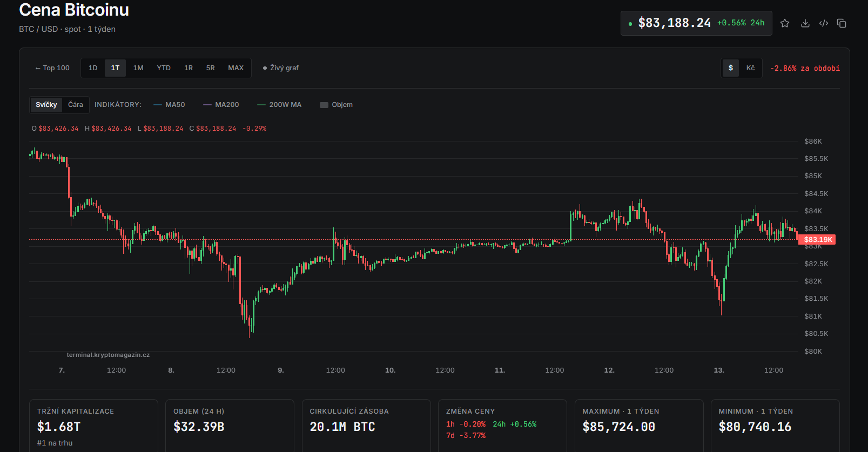Click the 1h -0.20% change value
The image size is (868, 452).
pyautogui.click(x=466, y=424)
